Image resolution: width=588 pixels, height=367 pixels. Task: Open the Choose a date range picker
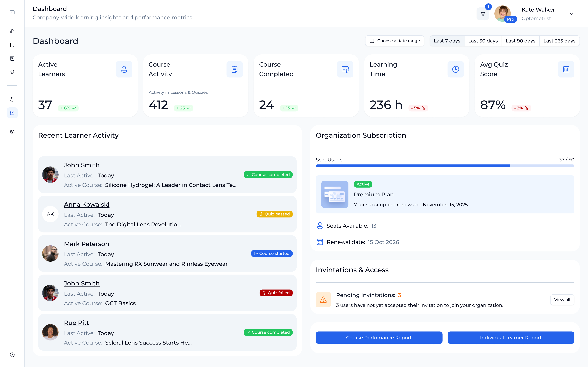click(x=395, y=41)
